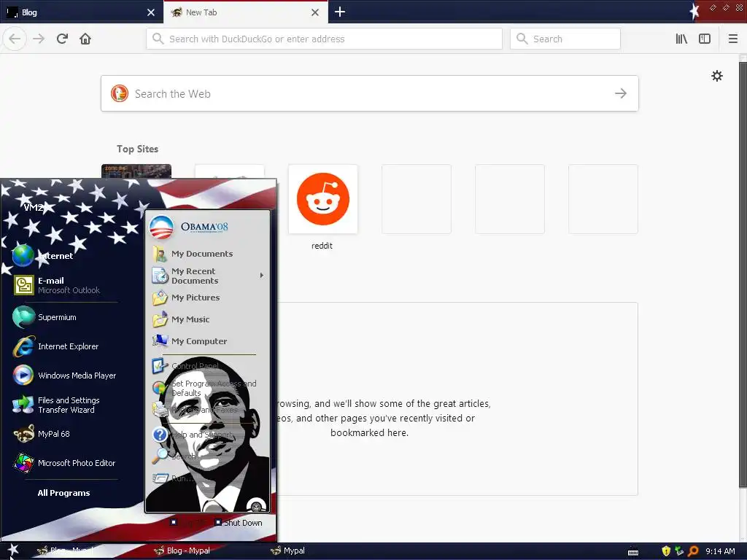Viewport: 747px width, 560px height.
Task: Expand All Programs in the start menu
Action: (x=64, y=493)
